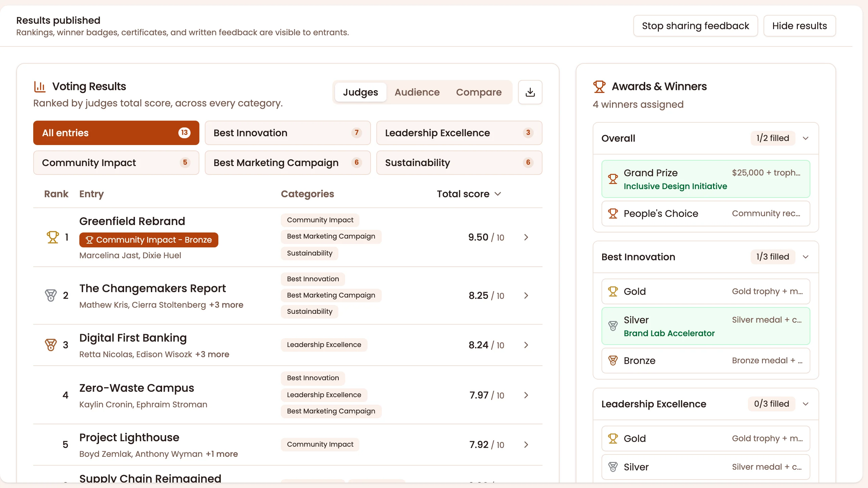Click the Best Innovation Bronze medal icon
The height and width of the screenshot is (488, 868).
pos(613,361)
